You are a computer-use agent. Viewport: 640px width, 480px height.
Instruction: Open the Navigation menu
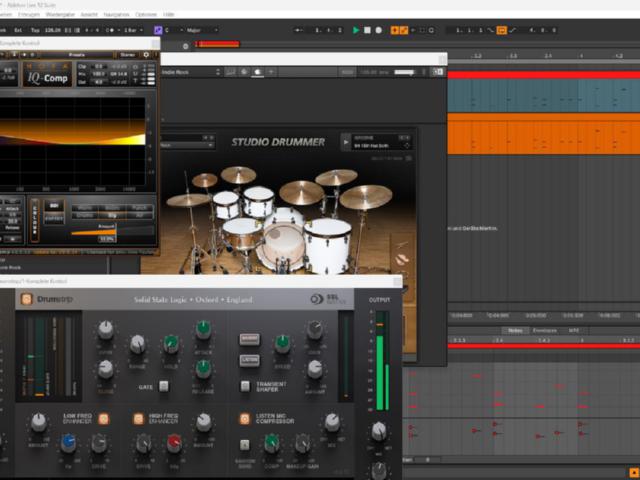coord(116,14)
